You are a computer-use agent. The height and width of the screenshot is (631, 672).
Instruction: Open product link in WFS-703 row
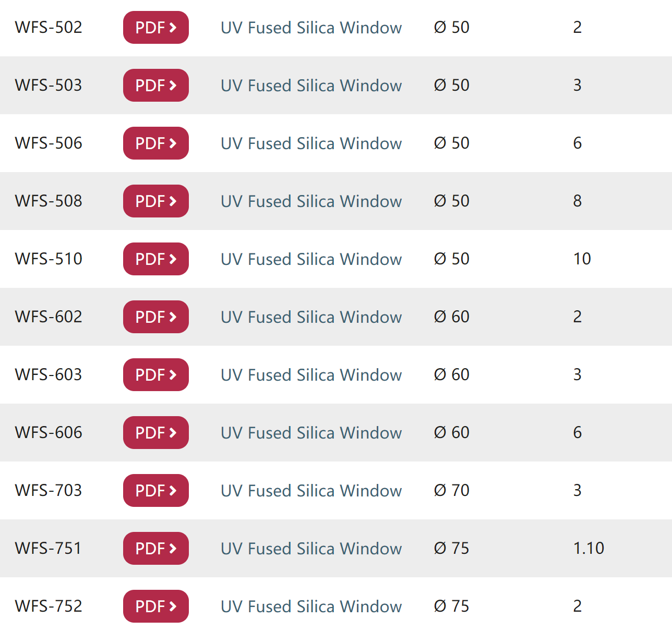point(311,491)
